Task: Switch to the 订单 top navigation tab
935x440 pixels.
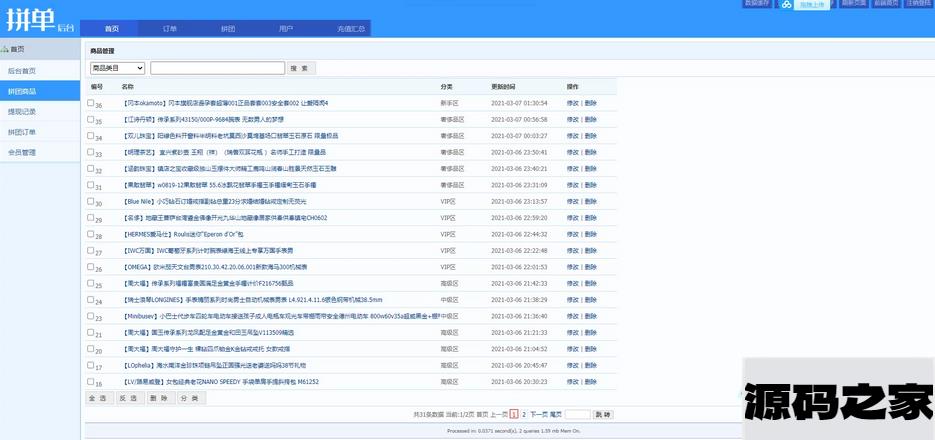Action: [x=170, y=28]
